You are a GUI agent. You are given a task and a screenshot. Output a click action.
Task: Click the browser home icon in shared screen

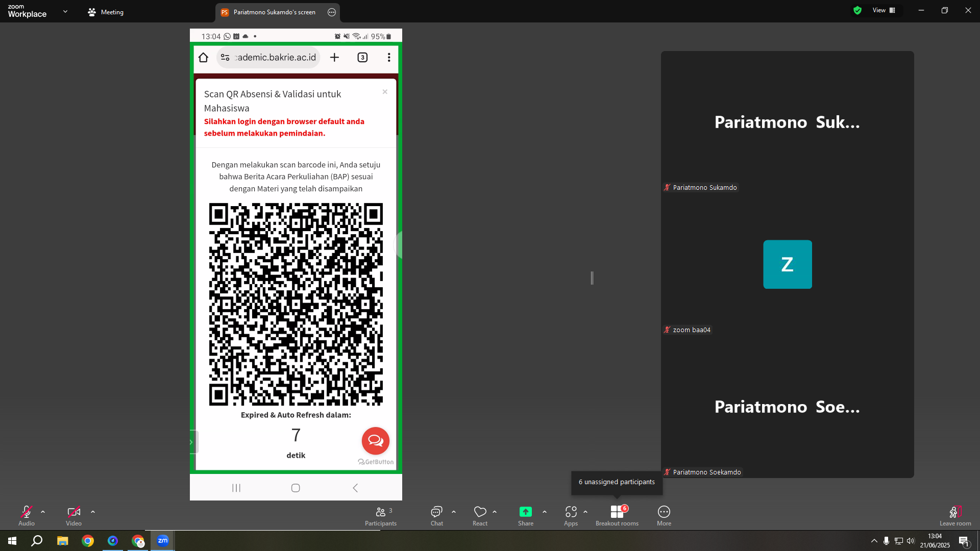[x=203, y=57]
